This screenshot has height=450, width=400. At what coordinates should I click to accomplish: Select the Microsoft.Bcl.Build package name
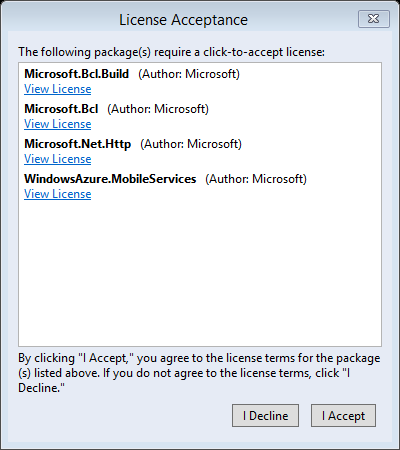[77, 74]
